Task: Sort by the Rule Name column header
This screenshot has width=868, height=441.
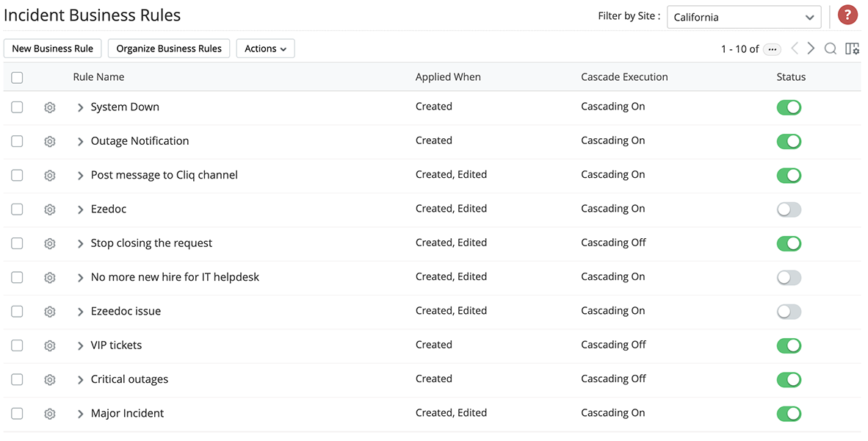Action: (98, 77)
